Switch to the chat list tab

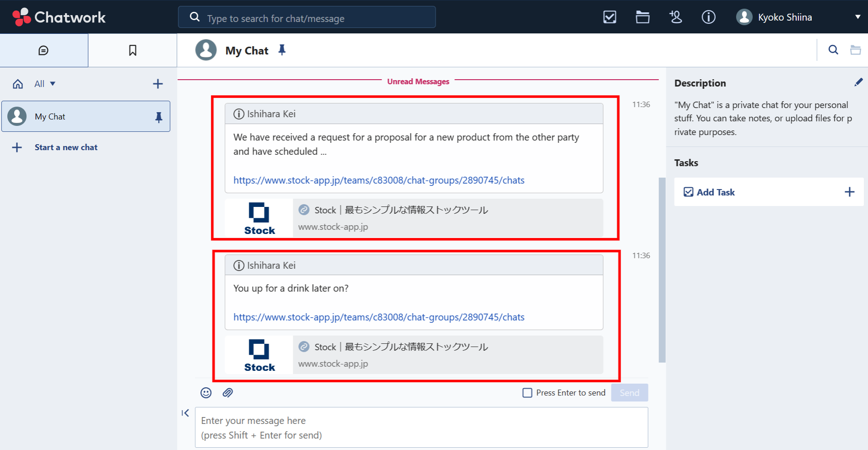(x=44, y=50)
